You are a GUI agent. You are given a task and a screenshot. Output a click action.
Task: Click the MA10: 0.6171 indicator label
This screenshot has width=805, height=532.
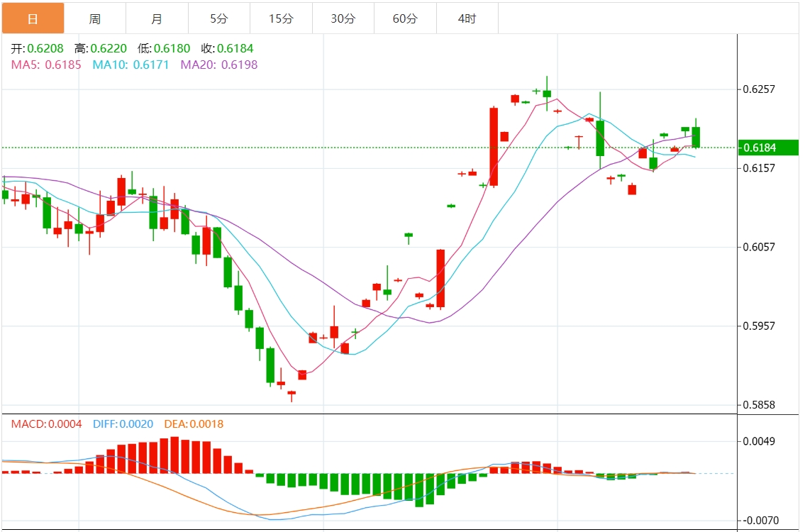[x=131, y=65]
